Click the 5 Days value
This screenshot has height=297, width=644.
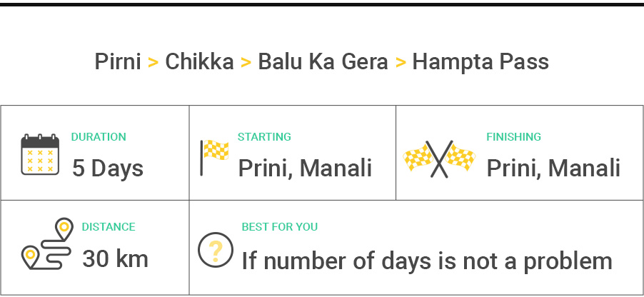tap(108, 168)
